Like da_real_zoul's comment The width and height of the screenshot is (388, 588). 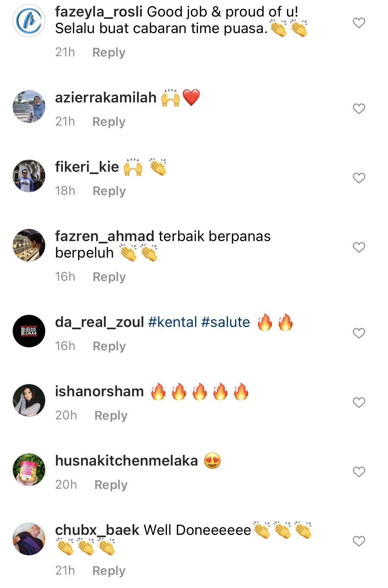pyautogui.click(x=359, y=333)
